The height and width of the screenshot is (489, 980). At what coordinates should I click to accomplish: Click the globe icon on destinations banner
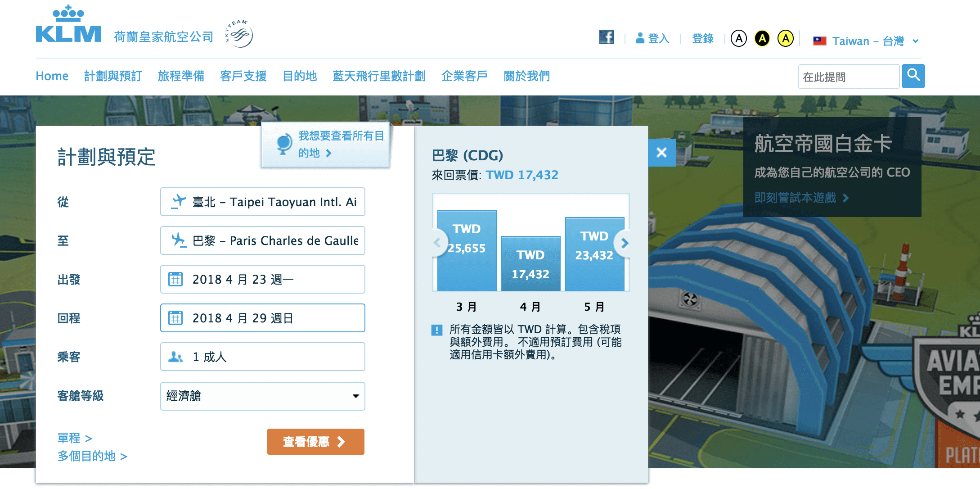pos(284,144)
